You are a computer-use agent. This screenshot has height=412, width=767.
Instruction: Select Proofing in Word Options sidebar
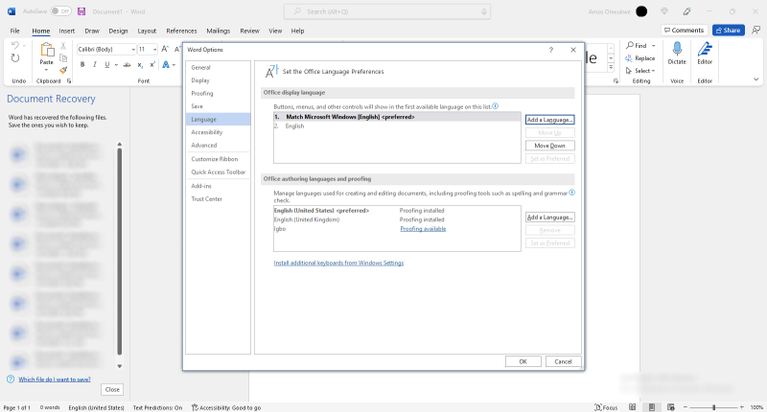point(218,93)
